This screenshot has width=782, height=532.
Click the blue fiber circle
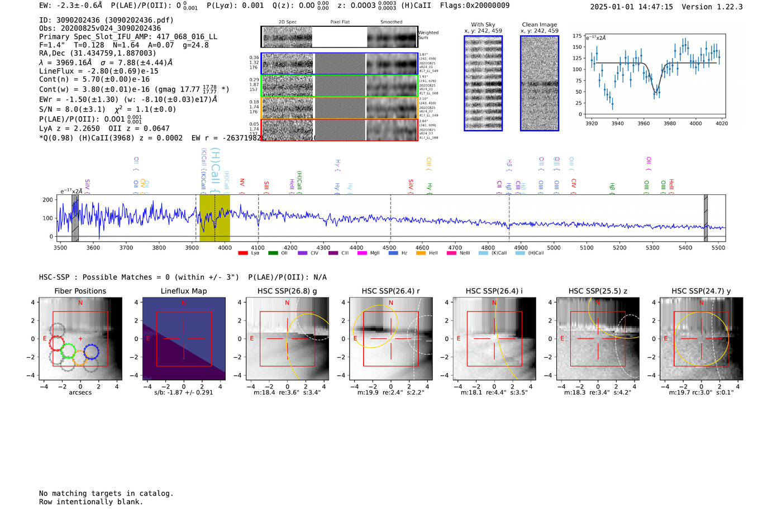pyautogui.click(x=92, y=352)
